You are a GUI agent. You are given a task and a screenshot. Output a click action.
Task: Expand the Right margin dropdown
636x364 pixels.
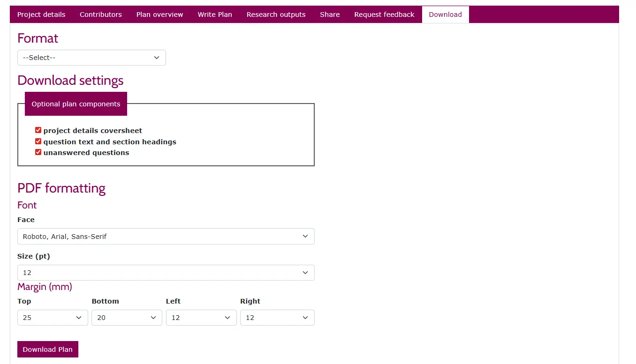277,318
